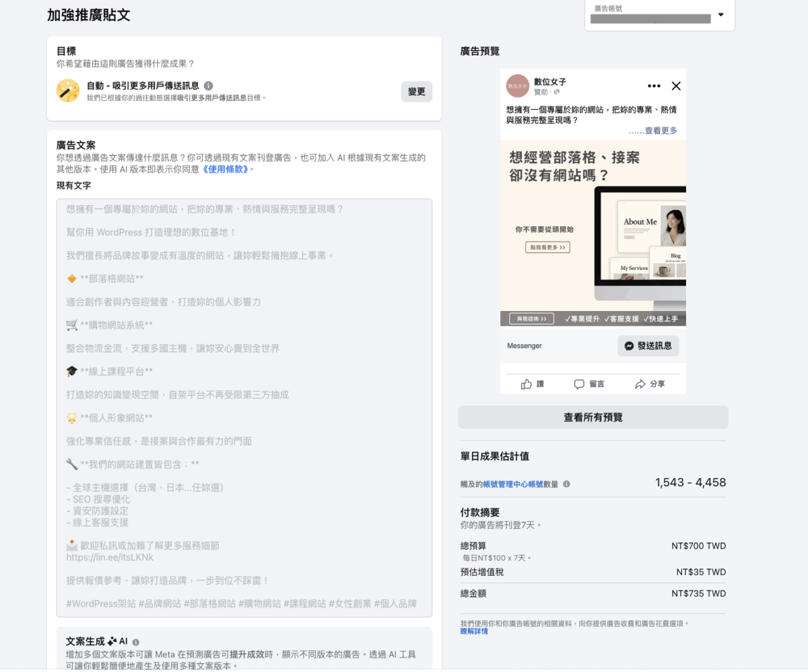Open the three-dot menu in ad preview
The image size is (808, 672).
pos(654,86)
